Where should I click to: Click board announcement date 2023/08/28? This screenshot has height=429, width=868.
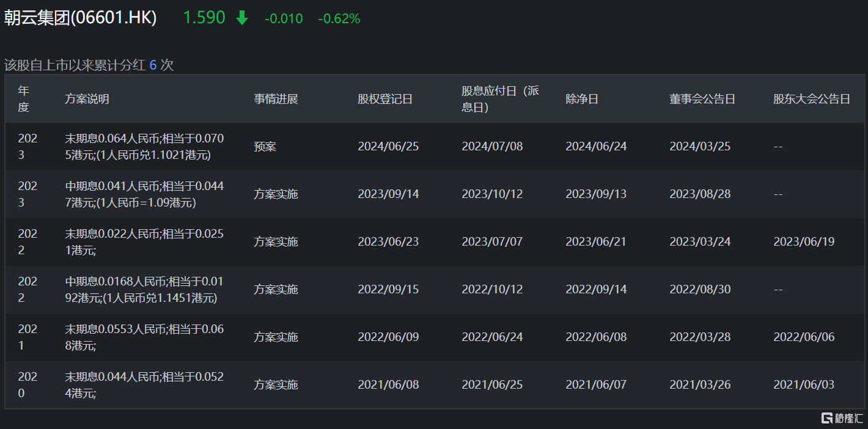tap(700, 194)
